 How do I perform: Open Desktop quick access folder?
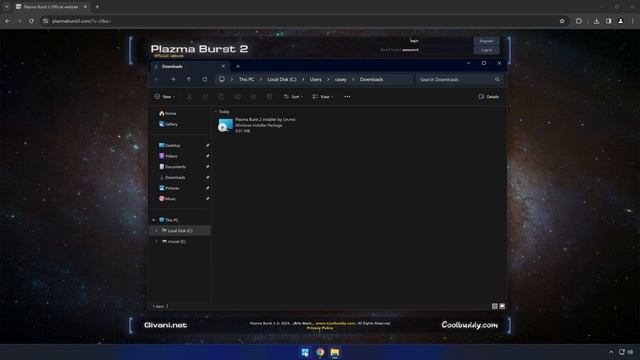(169, 145)
